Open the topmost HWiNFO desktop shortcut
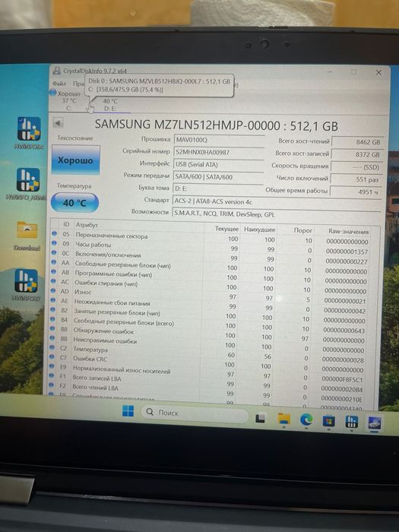The image size is (399, 532). coord(29,133)
